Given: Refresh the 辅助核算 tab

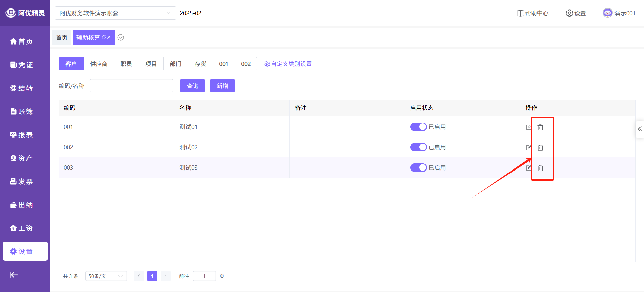Looking at the screenshot, I should 104,37.
